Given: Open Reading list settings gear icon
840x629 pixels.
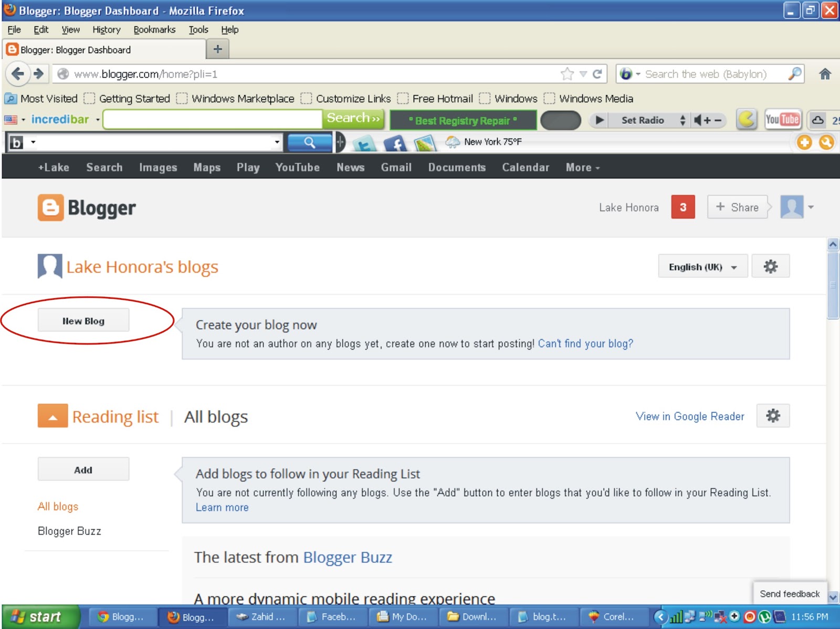Looking at the screenshot, I should click(773, 416).
